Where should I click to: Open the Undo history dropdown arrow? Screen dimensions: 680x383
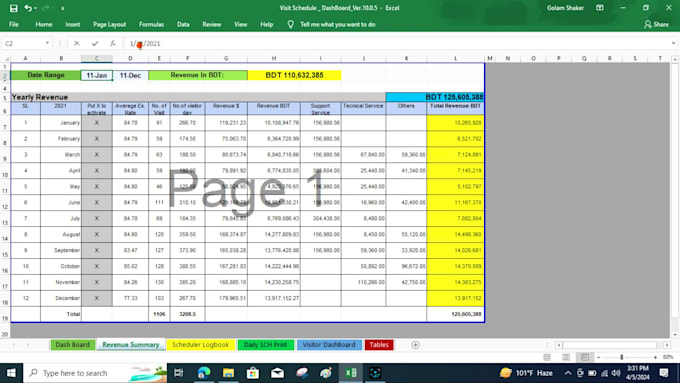[35, 8]
